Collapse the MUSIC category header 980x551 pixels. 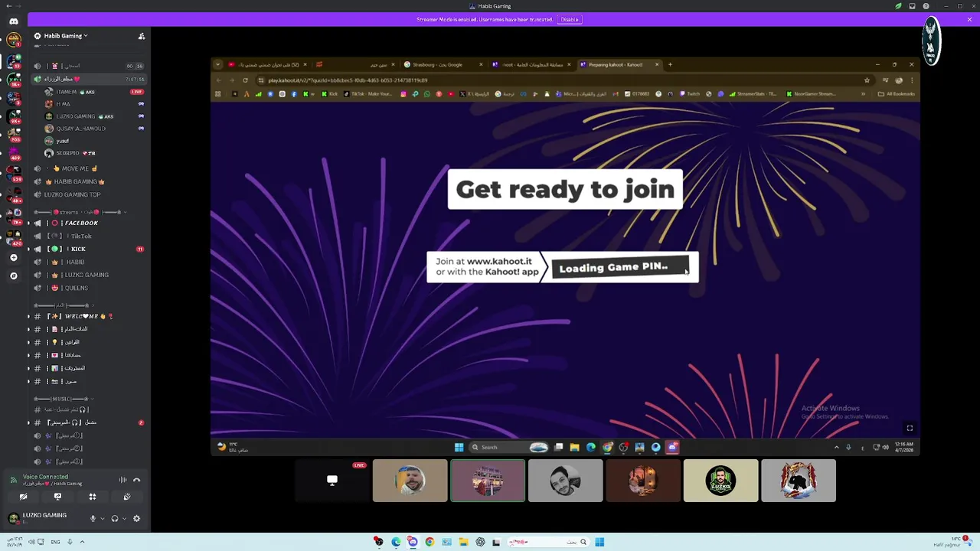pos(65,399)
